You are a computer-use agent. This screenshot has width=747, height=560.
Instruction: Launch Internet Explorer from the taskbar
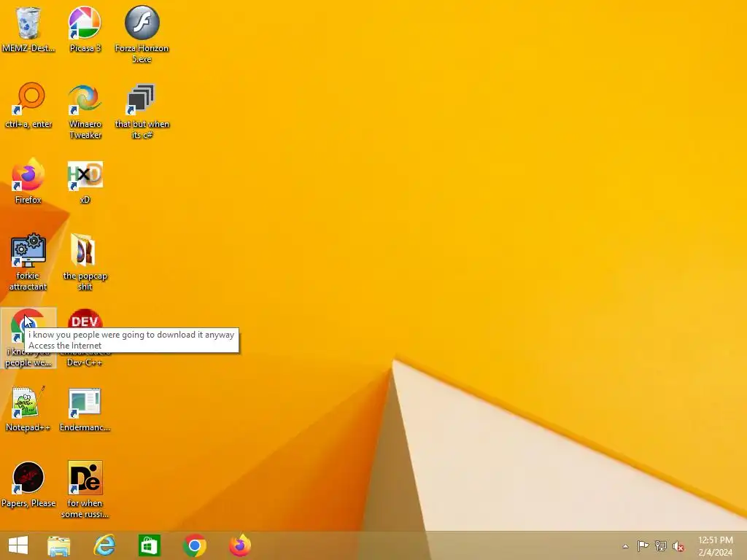pyautogui.click(x=104, y=545)
